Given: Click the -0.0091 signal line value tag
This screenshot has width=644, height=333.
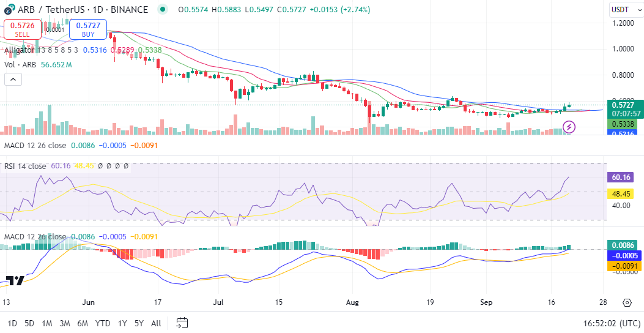Looking at the screenshot, I should point(624,266).
